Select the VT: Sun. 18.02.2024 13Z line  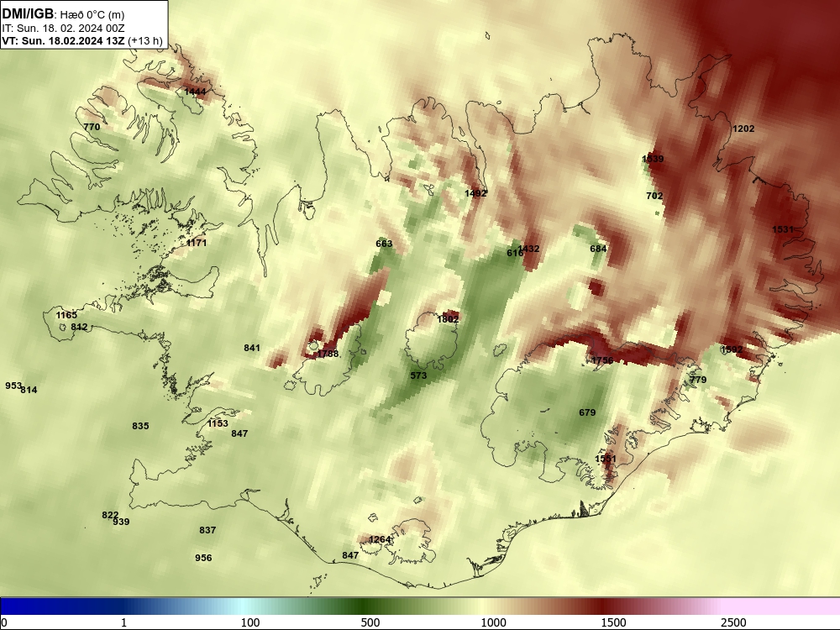click(x=64, y=40)
